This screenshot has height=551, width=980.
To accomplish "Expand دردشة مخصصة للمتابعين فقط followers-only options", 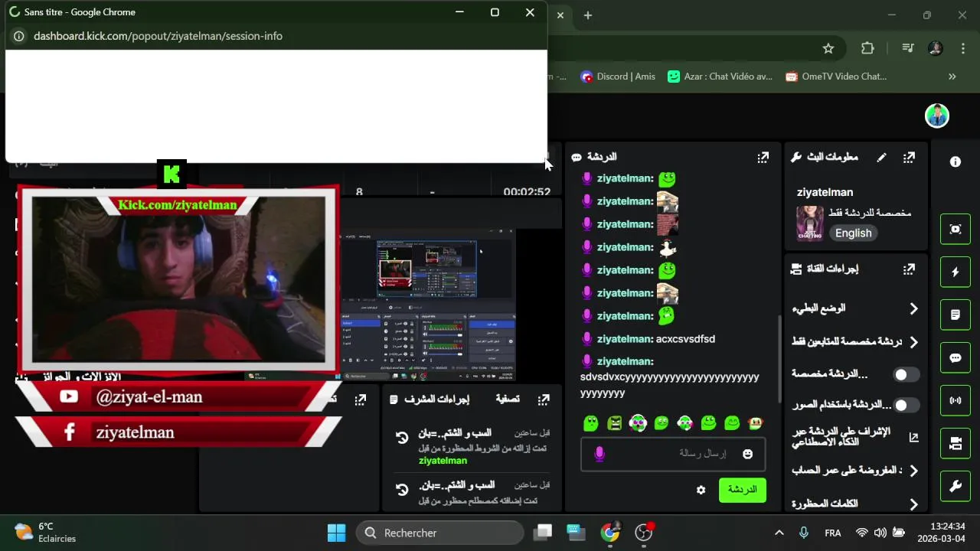I will click(913, 342).
